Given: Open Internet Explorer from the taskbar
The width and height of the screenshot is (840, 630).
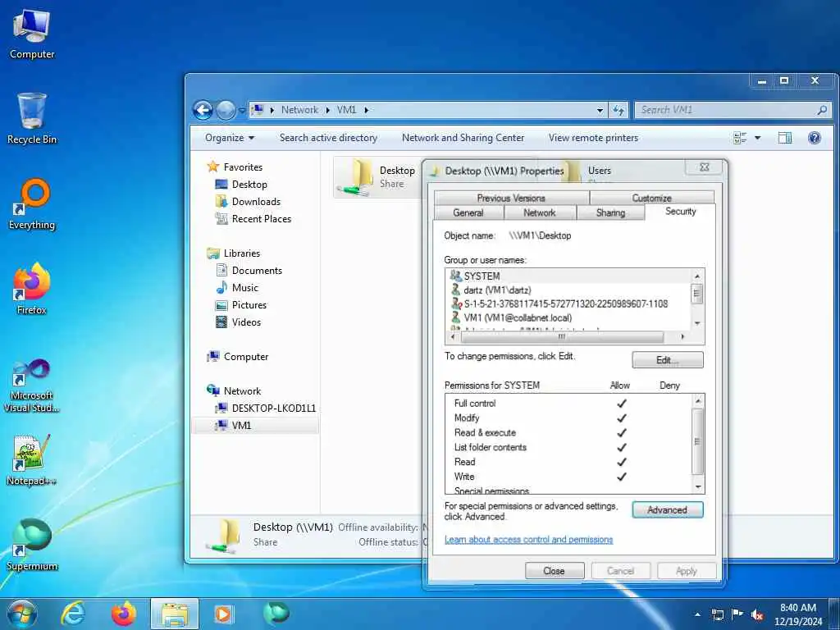Looking at the screenshot, I should pyautogui.click(x=73, y=614).
